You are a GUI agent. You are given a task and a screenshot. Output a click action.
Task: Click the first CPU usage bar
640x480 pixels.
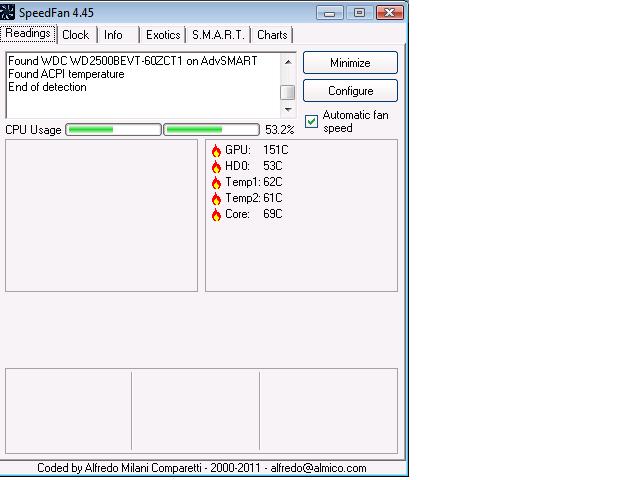113,130
